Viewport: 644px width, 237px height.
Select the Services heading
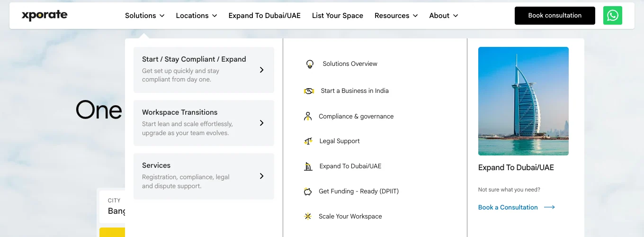point(156,165)
